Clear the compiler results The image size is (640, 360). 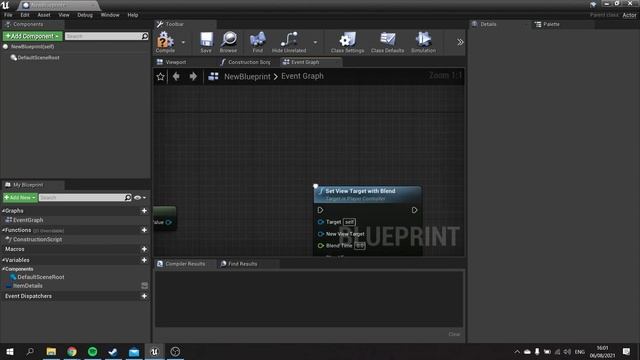point(454,334)
